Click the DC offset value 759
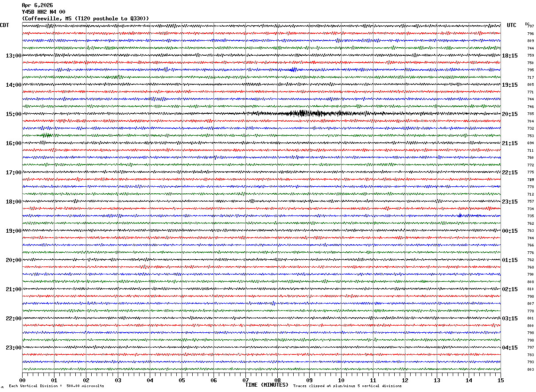 point(530,55)
